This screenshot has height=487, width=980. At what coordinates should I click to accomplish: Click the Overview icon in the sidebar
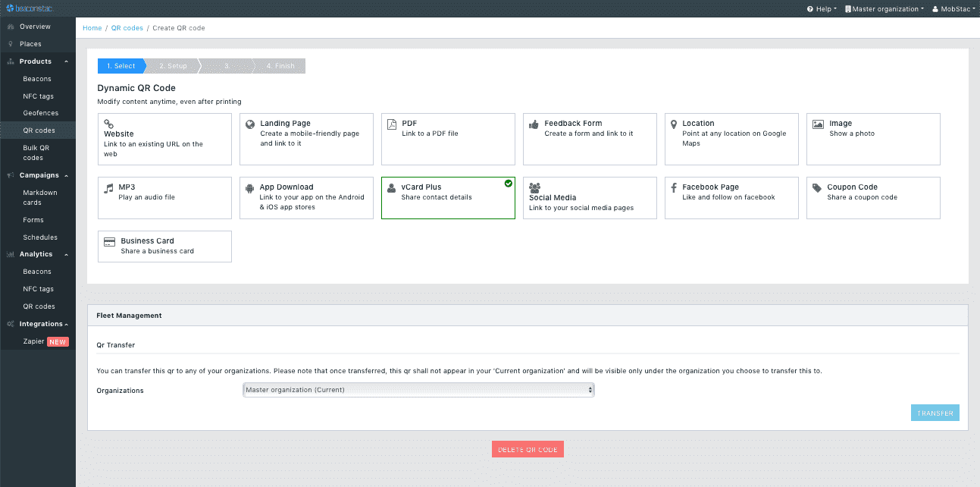click(11, 27)
